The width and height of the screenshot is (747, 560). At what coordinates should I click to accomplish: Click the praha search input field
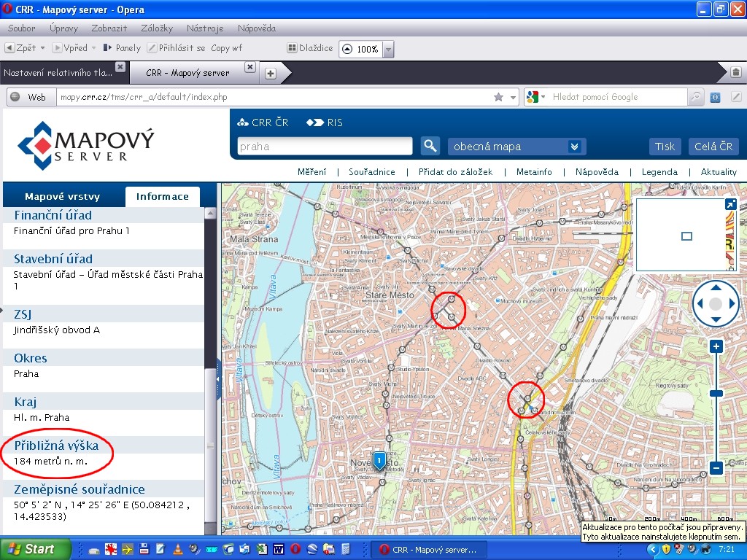tap(325, 147)
